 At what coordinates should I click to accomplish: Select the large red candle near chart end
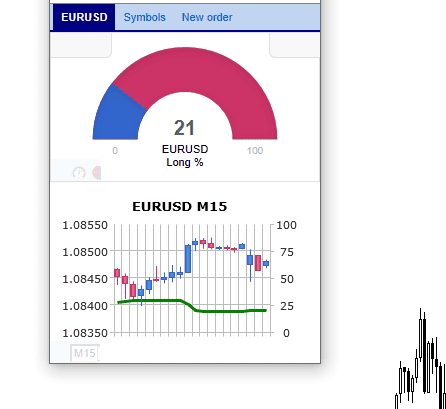258,263
